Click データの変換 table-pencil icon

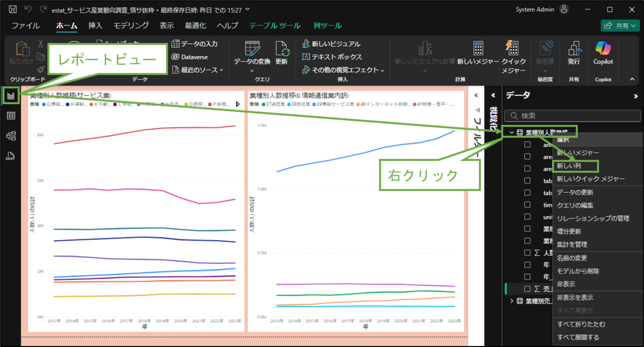click(x=252, y=49)
